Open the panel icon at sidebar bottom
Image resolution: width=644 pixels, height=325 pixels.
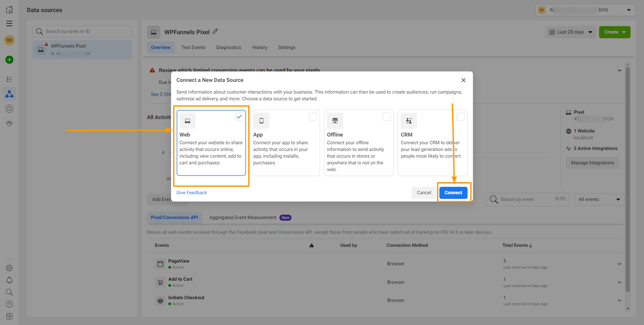pyautogui.click(x=9, y=316)
